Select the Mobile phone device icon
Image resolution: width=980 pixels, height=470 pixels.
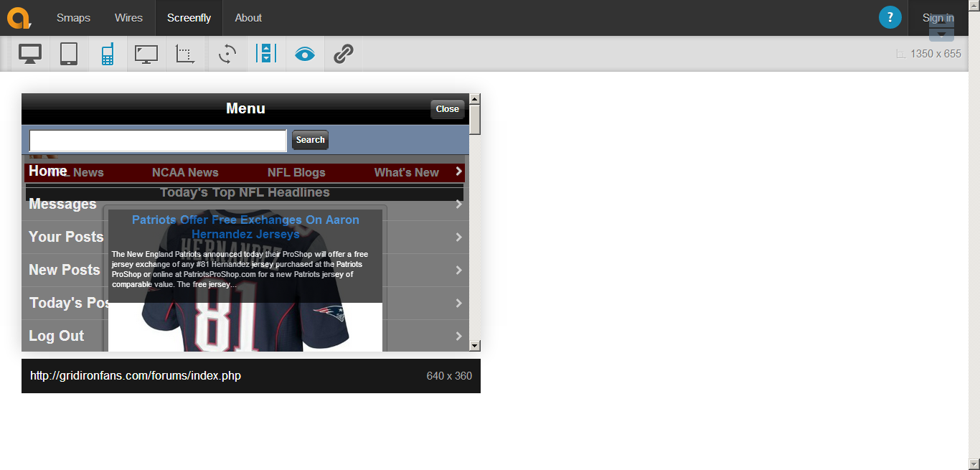pyautogui.click(x=108, y=54)
